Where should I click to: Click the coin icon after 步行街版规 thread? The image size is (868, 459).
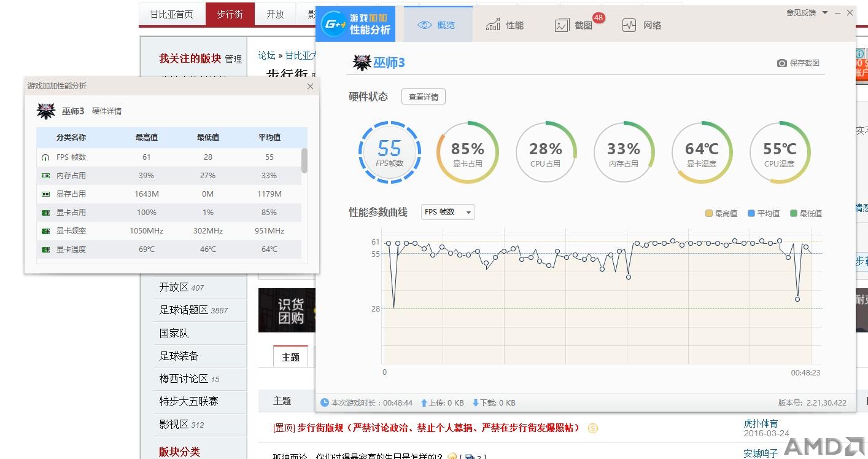pos(592,428)
